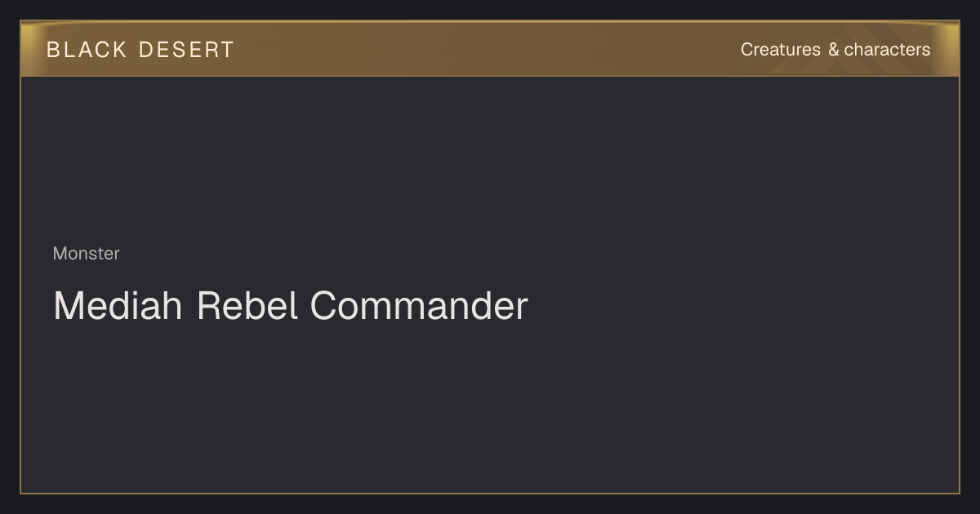Viewport: 980px width, 514px height.
Task: Select the Monster type label
Action: (86, 254)
